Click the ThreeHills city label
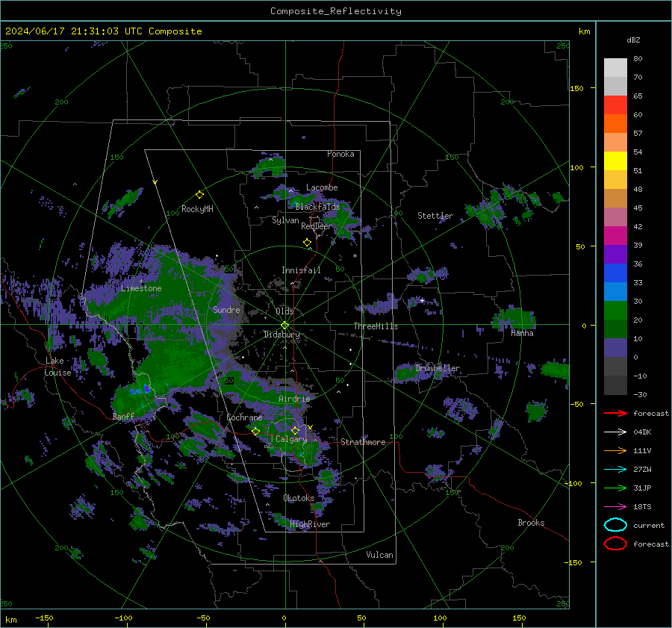Viewport: 672px width, 628px height. coord(376,326)
